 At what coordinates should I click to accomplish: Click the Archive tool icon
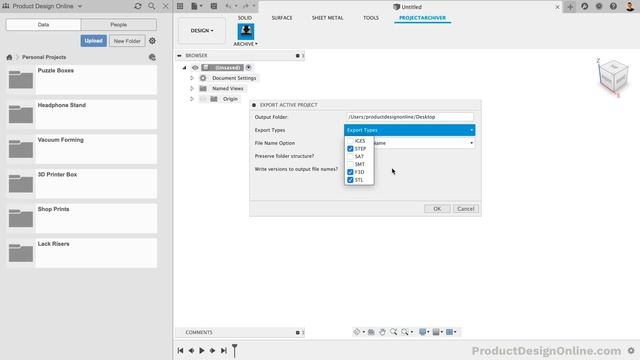pyautogui.click(x=246, y=31)
